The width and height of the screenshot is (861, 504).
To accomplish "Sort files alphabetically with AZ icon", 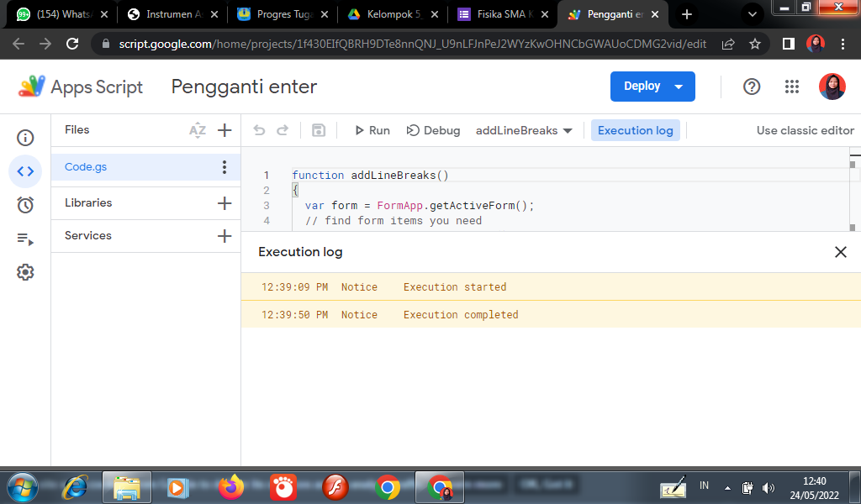I will click(x=198, y=130).
